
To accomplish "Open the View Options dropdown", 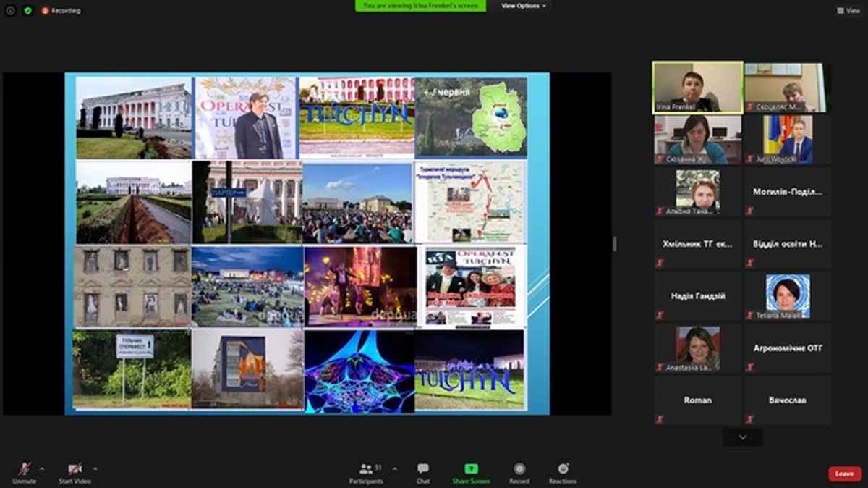I will (x=524, y=6).
